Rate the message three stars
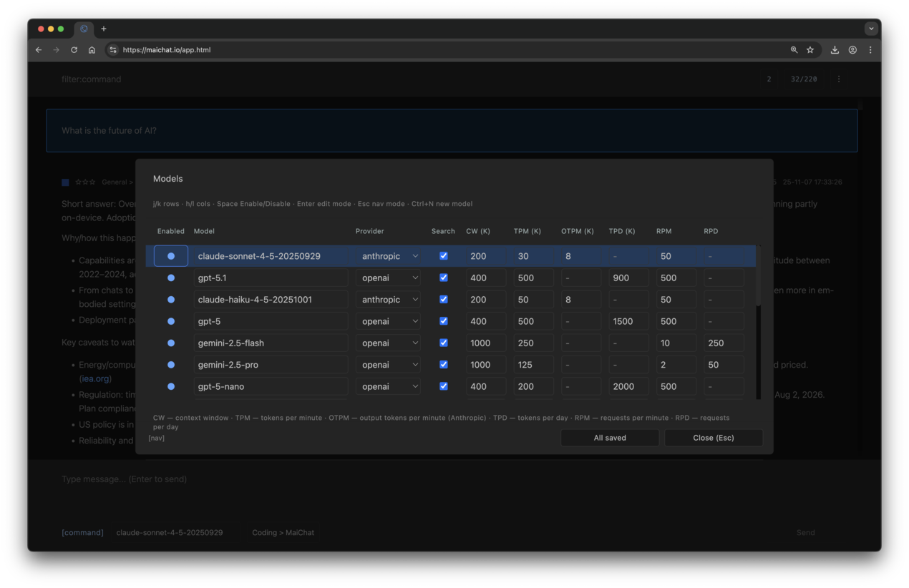 click(x=91, y=182)
